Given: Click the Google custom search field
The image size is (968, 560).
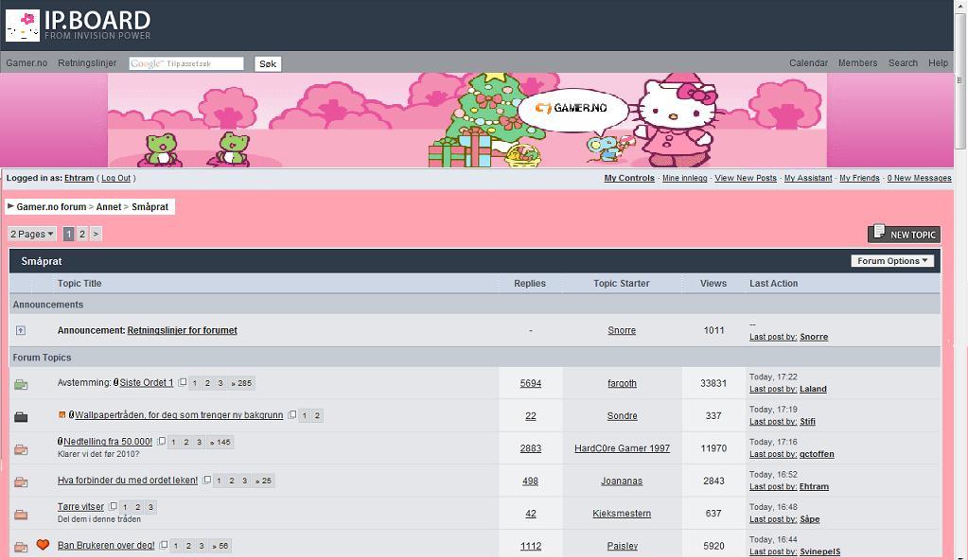Looking at the screenshot, I should [186, 63].
